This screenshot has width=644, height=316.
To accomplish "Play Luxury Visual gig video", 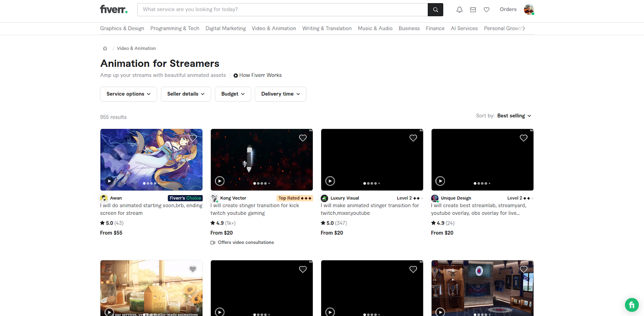I will point(330,181).
